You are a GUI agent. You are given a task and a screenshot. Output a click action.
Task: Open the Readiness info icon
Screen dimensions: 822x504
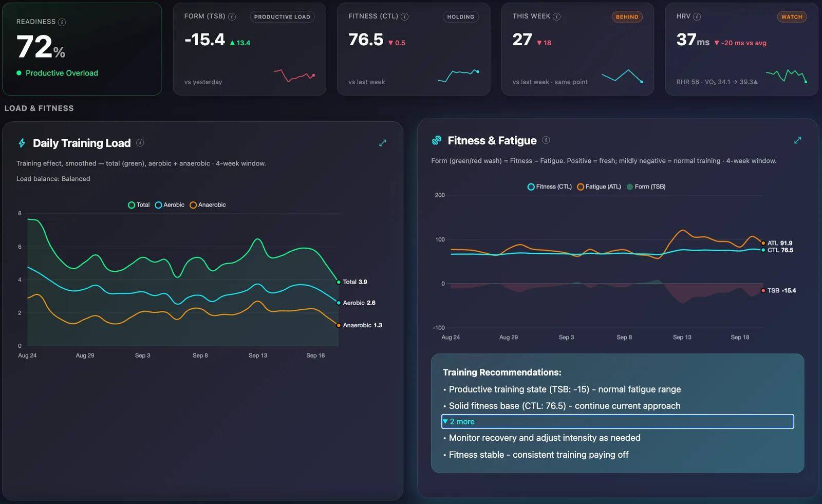tap(62, 22)
